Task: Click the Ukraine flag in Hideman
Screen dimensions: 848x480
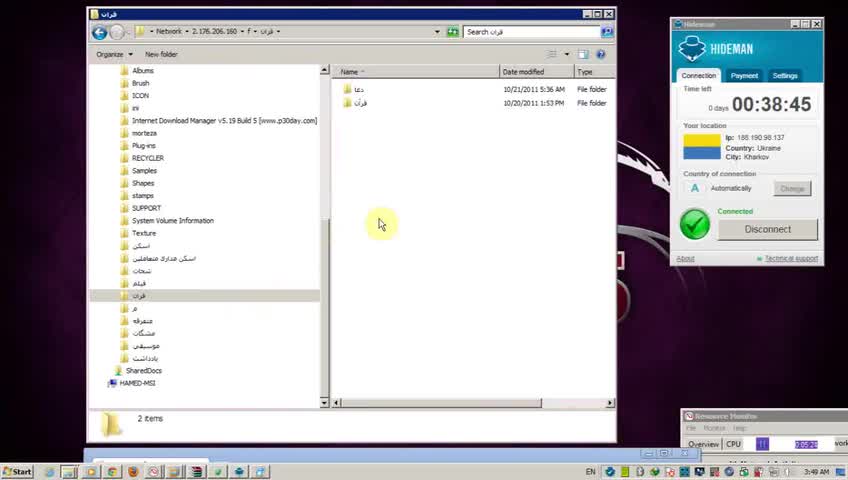Action: click(702, 147)
